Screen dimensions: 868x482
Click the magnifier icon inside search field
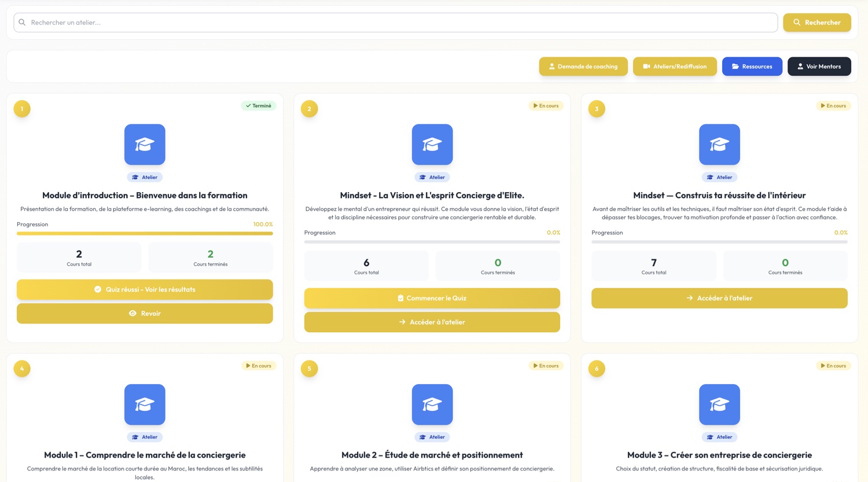pyautogui.click(x=22, y=23)
